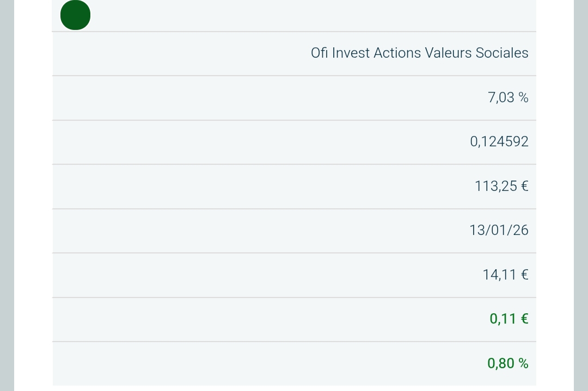The width and height of the screenshot is (588, 391).
Task: Click the green euro symbol after 0,11
Action: pos(524,319)
